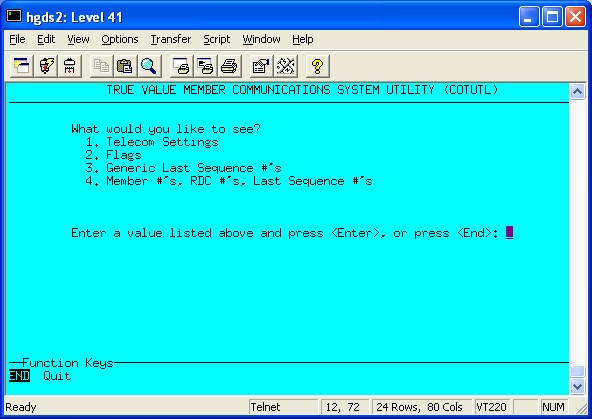Open Session Options properties icon
Viewport: 592px width, 419px height.
261,66
